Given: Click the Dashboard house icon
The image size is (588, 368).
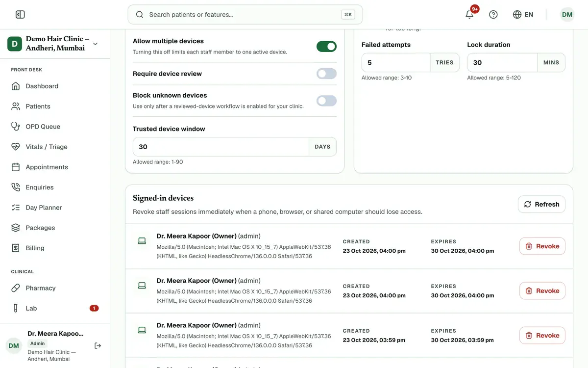Looking at the screenshot, I should [16, 86].
